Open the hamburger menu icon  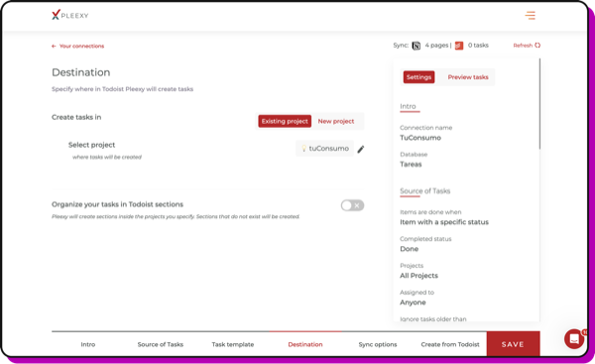pyautogui.click(x=531, y=15)
